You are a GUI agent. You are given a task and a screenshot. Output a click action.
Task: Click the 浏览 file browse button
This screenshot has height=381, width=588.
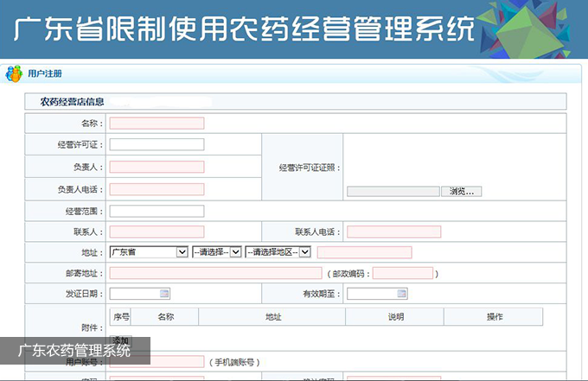tap(462, 191)
